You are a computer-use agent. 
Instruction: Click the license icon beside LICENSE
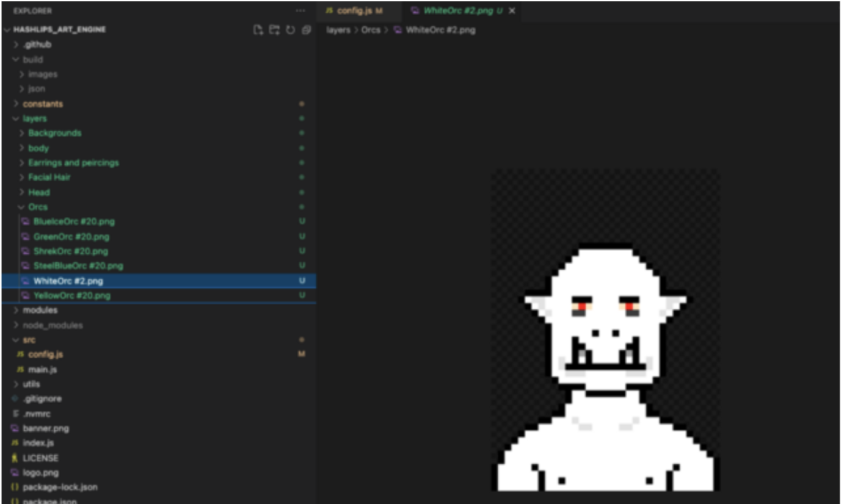[x=15, y=458]
